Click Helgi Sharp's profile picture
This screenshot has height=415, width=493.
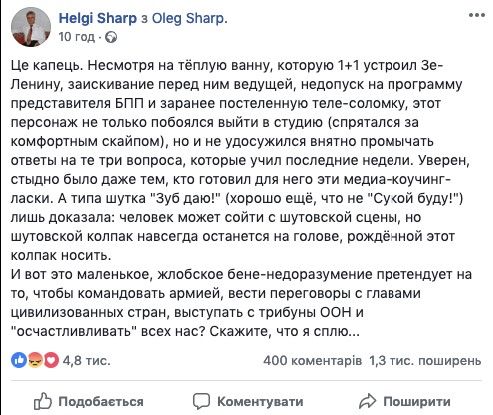pos(31,27)
